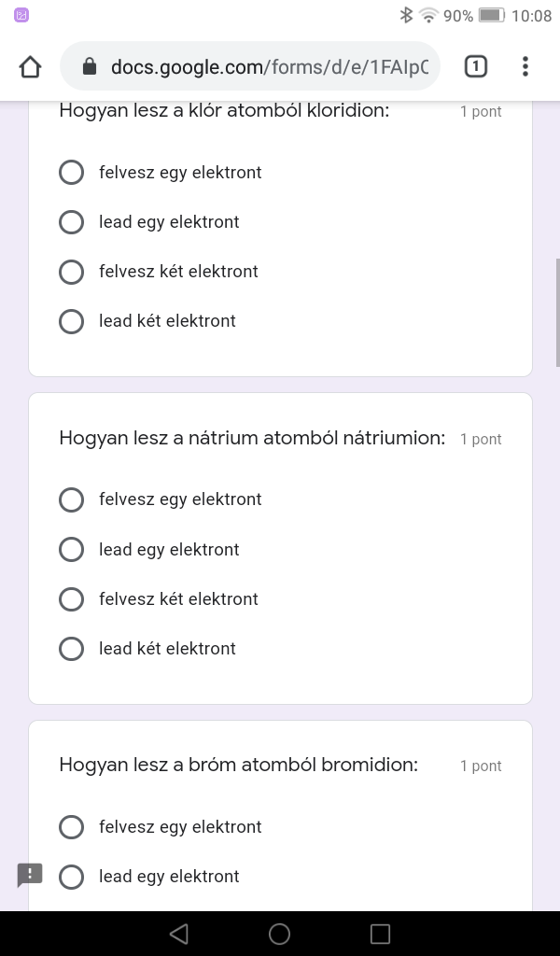
Task: Select 'lead egy elektront' for klór question
Action: point(72,222)
